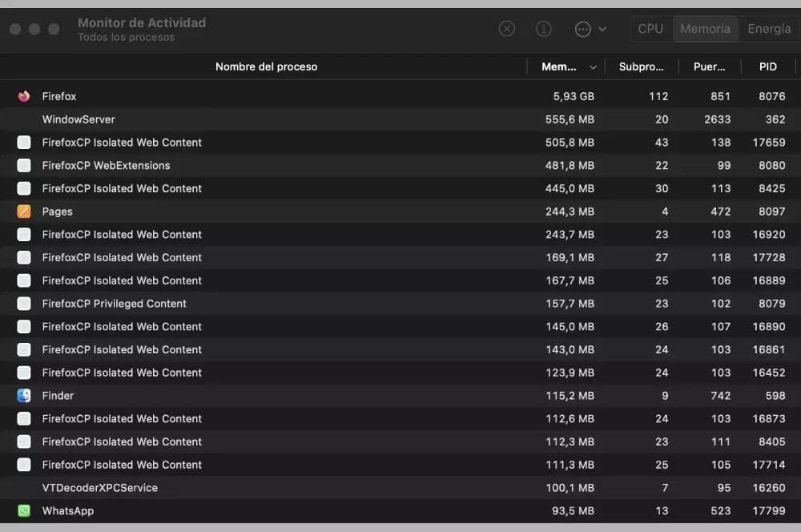
Task: Click the 244,3 MB memory value
Action: tap(570, 211)
